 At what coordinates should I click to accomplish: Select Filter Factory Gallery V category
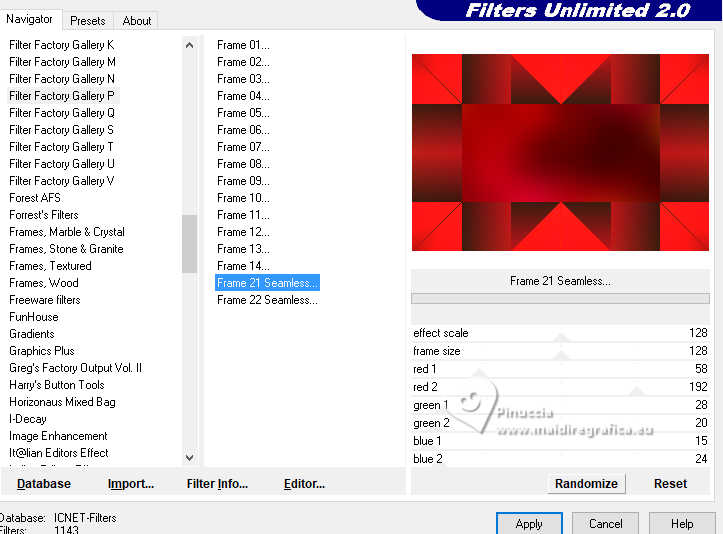[62, 181]
